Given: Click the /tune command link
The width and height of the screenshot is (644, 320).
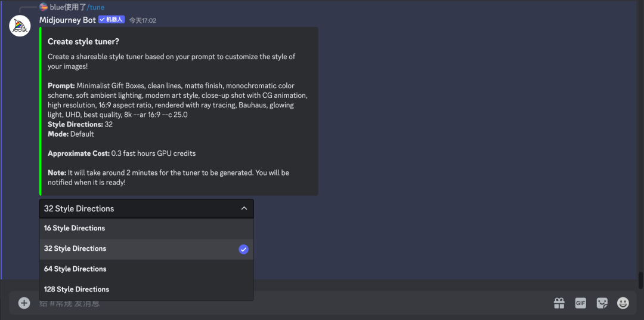Looking at the screenshot, I should click(95, 7).
